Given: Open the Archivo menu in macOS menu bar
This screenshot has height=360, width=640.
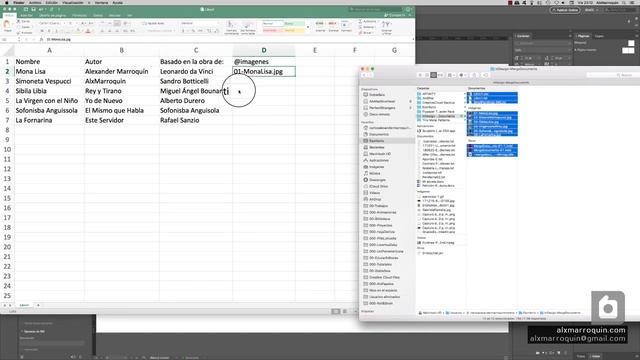Looking at the screenshot, I should point(35,2).
